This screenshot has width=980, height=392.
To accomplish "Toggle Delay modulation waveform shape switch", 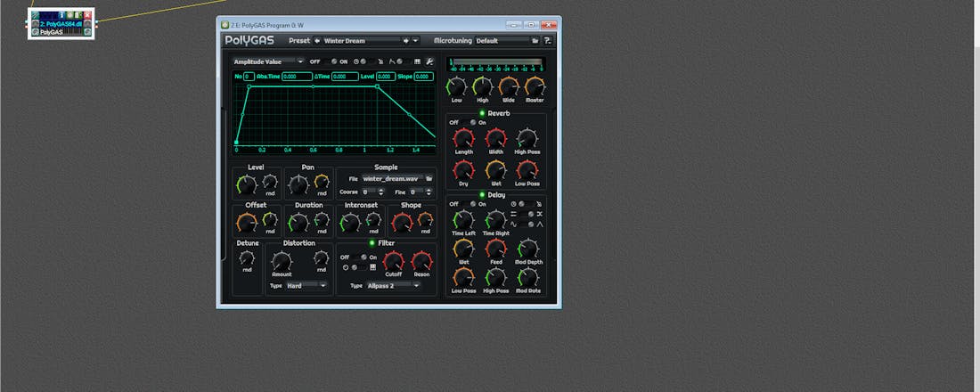I will [527, 224].
